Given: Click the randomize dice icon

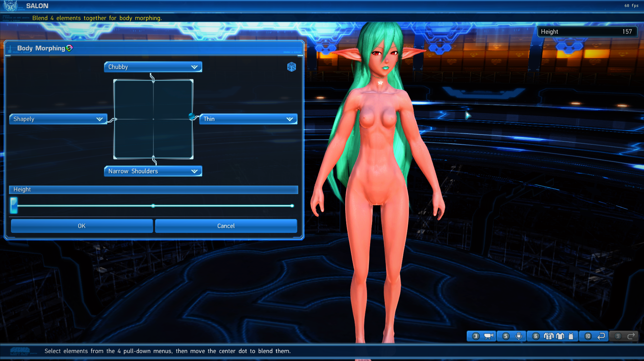Looking at the screenshot, I should click(x=291, y=67).
